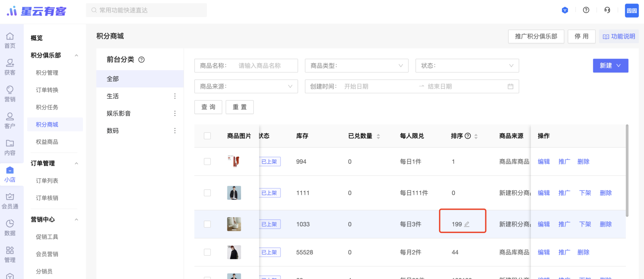Select 积分商城 menu item
The height and width of the screenshot is (279, 644).
tap(55, 124)
